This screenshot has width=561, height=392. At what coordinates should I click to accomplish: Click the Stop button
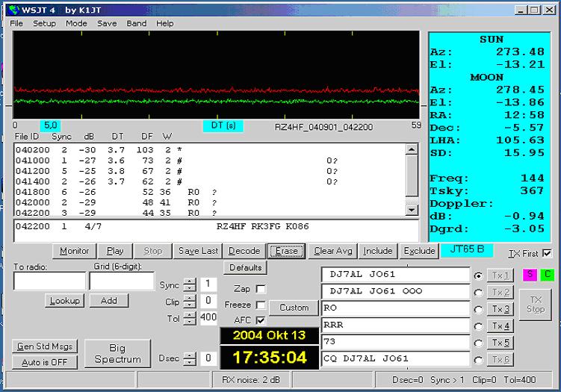(153, 251)
